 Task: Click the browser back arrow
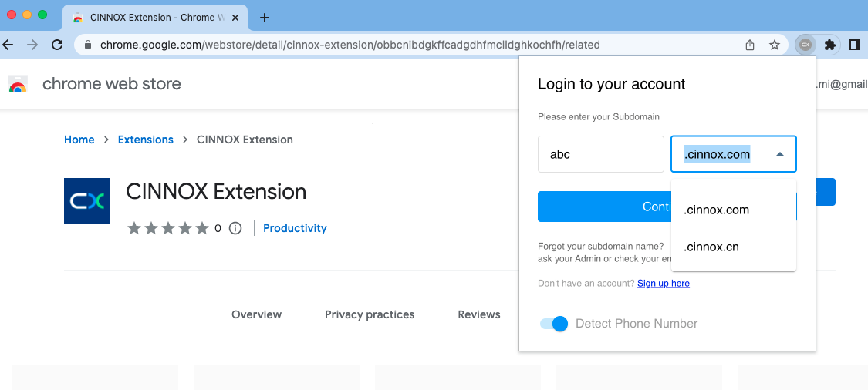click(x=7, y=45)
